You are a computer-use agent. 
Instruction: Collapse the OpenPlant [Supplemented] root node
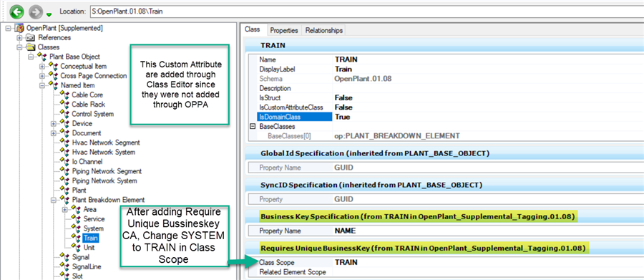(8, 28)
